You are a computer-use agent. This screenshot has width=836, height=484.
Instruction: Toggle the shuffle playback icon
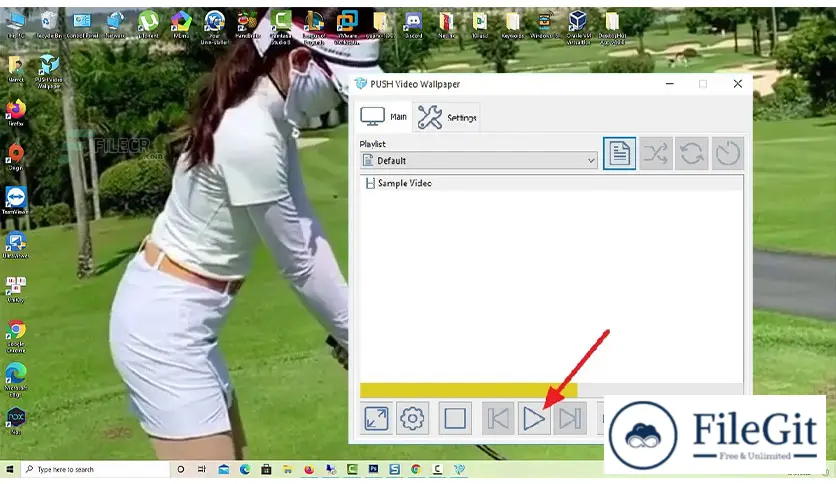point(655,154)
